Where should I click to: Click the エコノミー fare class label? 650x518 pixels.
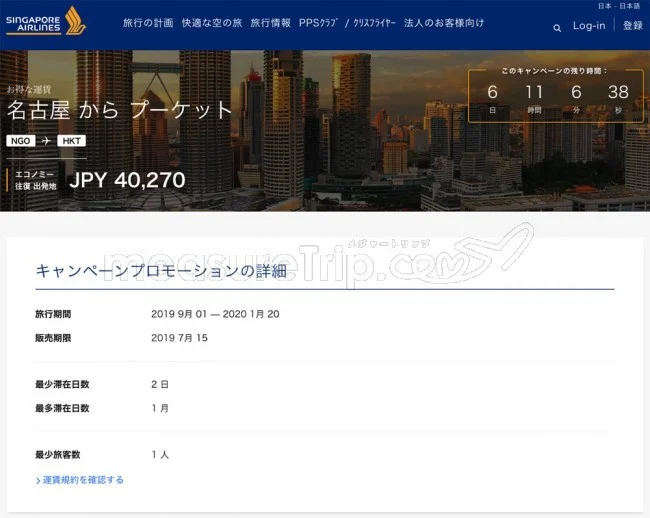[x=35, y=174]
